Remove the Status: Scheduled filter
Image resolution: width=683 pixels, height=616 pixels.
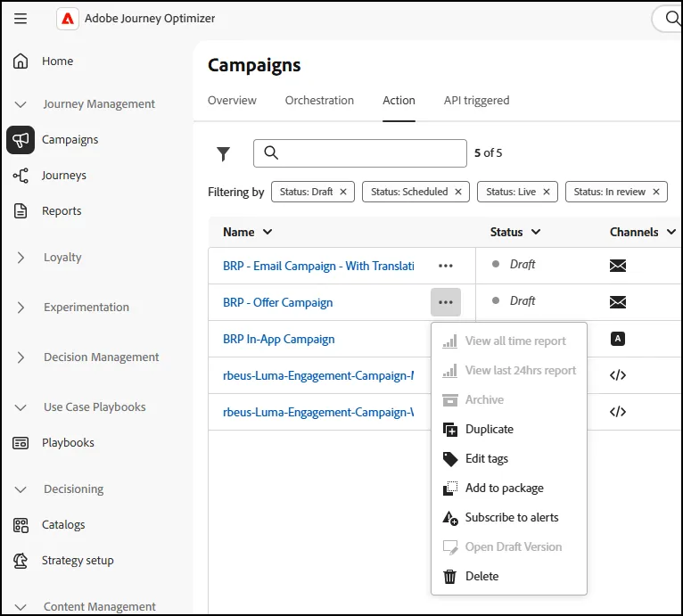(458, 192)
